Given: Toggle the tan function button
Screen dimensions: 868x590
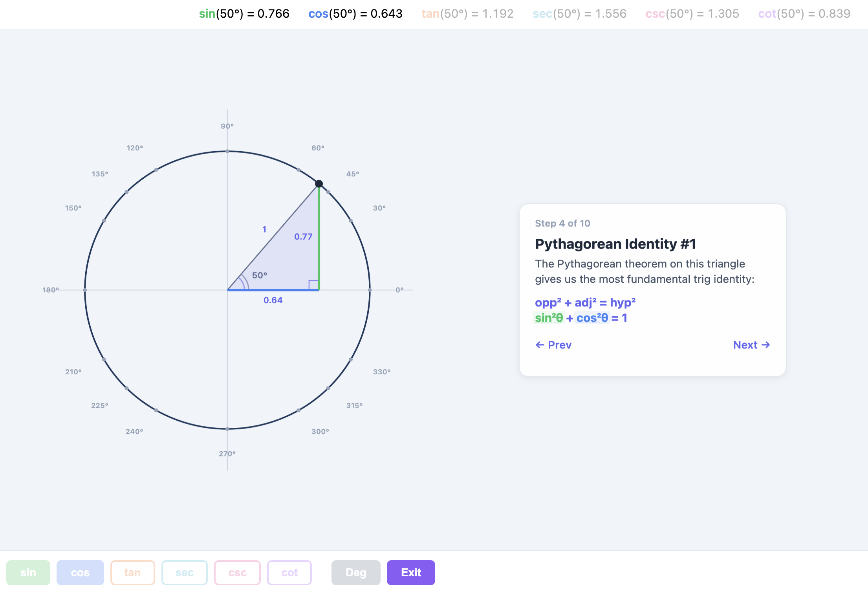Looking at the screenshot, I should pos(132,572).
